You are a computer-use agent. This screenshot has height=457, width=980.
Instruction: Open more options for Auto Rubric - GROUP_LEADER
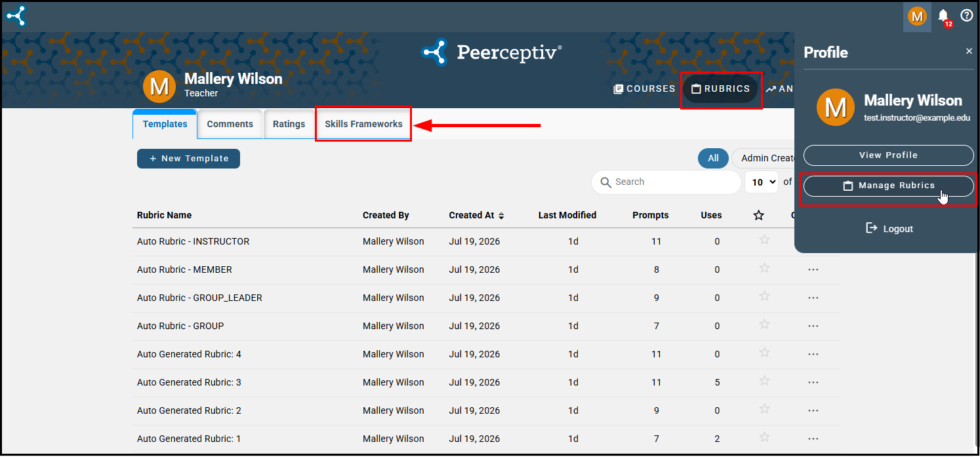[813, 298]
